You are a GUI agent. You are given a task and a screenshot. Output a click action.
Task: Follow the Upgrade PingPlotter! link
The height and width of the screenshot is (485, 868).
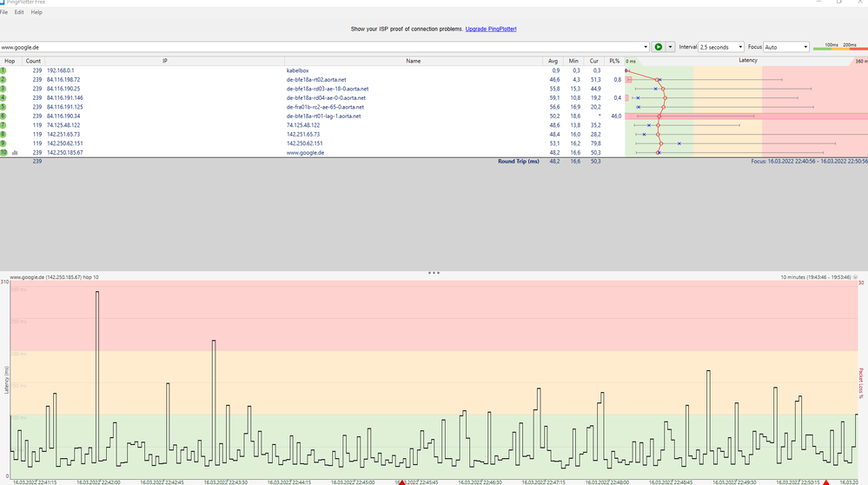[490, 29]
